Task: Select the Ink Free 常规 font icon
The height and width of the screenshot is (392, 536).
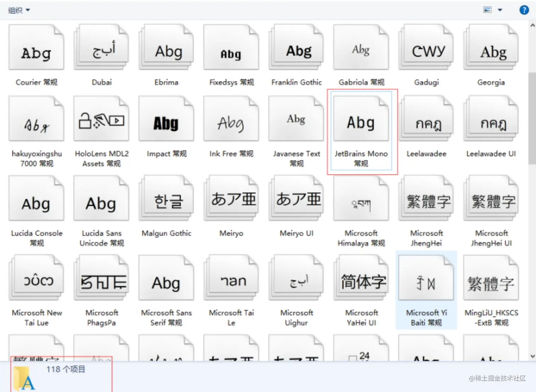Action: [x=231, y=119]
